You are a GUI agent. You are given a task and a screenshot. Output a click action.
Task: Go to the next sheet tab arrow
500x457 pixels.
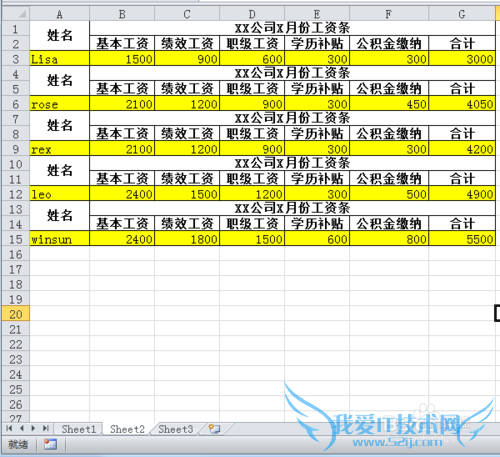33,428
